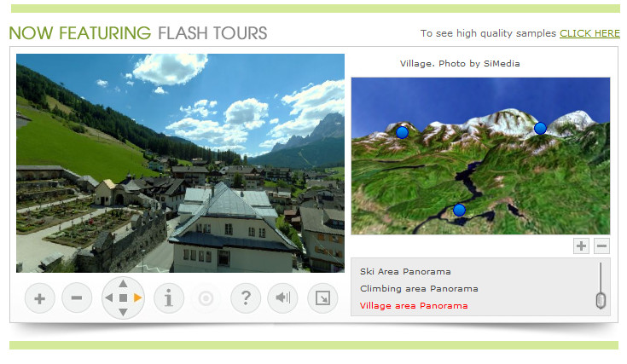
Task: Select Climbing area Panorama from the list
Action: (419, 289)
